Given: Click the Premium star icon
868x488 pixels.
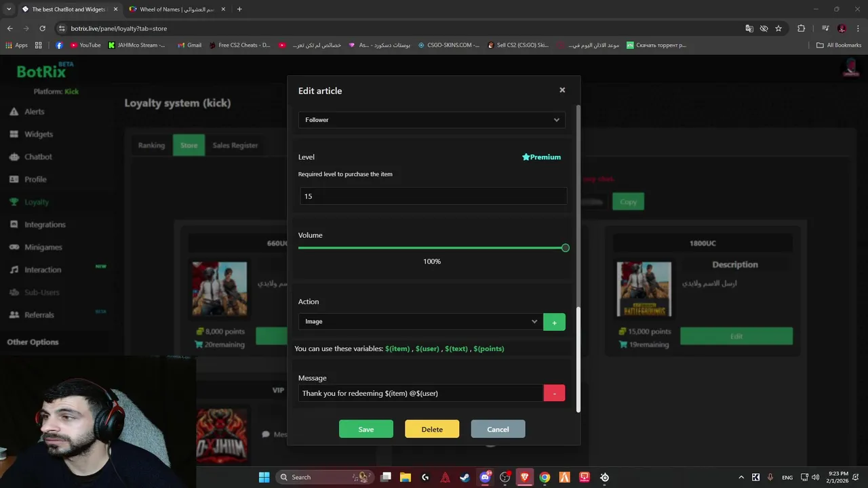Looking at the screenshot, I should [x=526, y=157].
